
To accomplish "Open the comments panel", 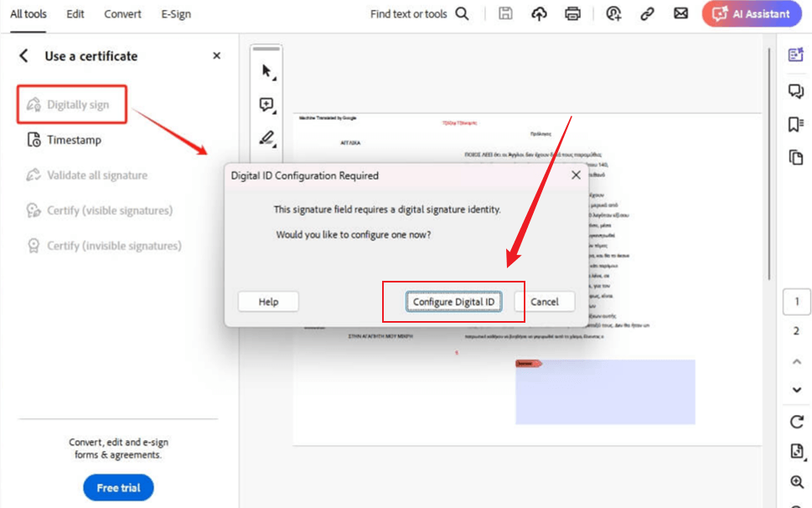I will 794,90.
